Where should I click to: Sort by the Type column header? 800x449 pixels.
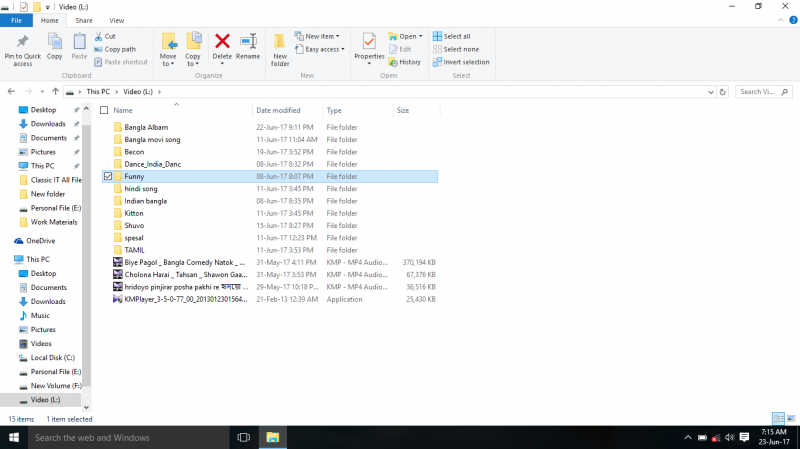click(x=334, y=110)
